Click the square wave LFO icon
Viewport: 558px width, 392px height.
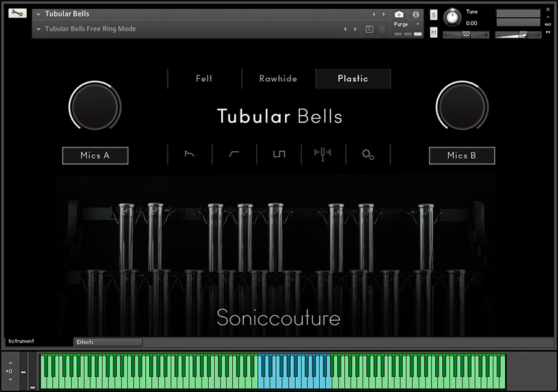[x=279, y=154]
